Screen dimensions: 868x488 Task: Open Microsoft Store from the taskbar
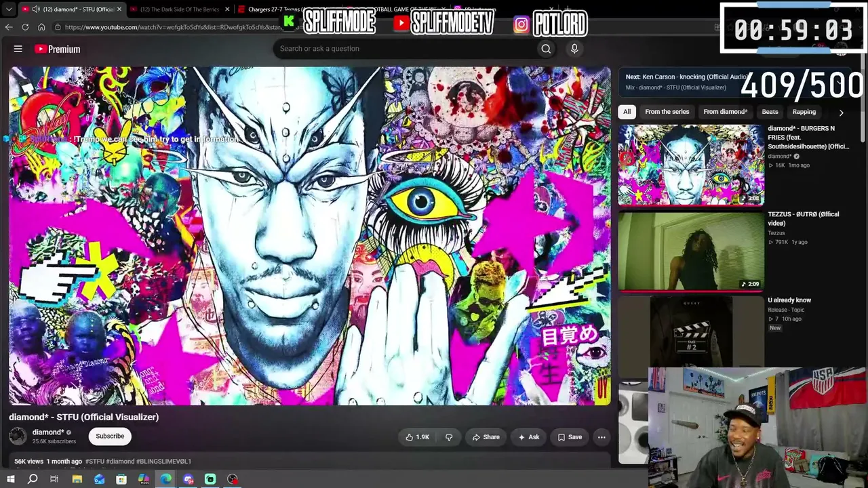121,479
